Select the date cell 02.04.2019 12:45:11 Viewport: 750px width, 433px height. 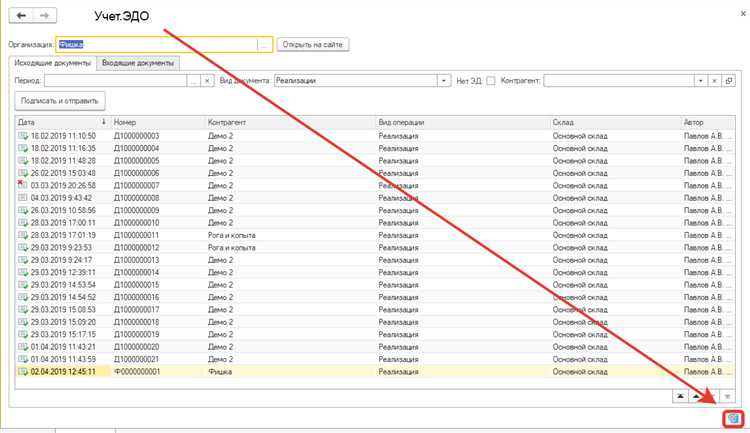click(x=63, y=372)
